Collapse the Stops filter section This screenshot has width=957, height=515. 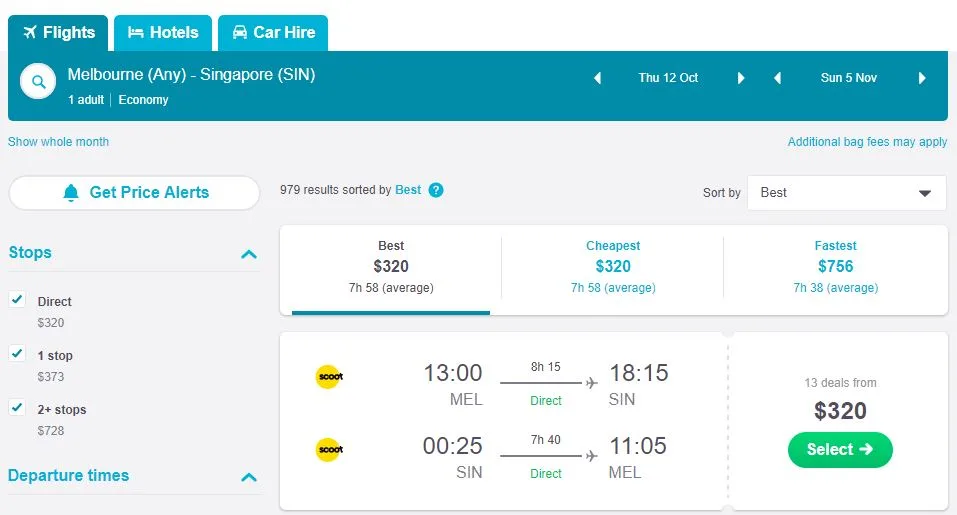pyautogui.click(x=249, y=254)
